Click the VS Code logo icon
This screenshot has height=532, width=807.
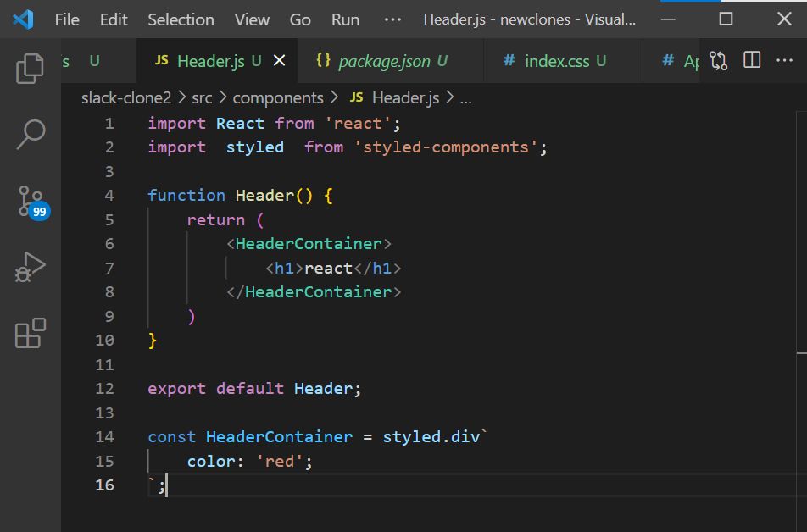point(23,19)
